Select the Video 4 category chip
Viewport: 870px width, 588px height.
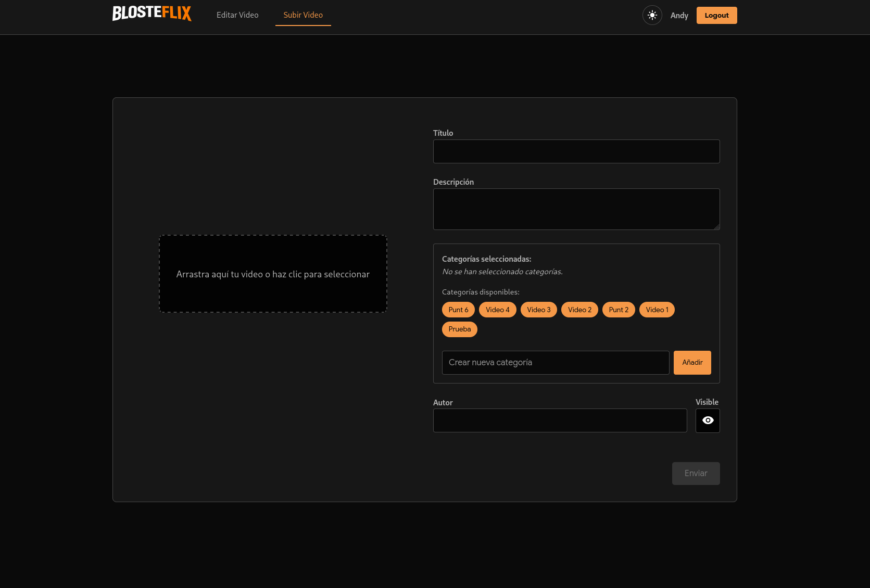[497, 310]
